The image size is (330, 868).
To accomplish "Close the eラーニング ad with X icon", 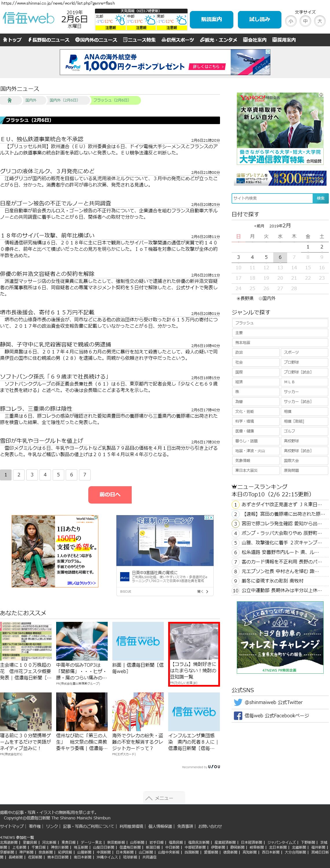I will [x=211, y=517].
